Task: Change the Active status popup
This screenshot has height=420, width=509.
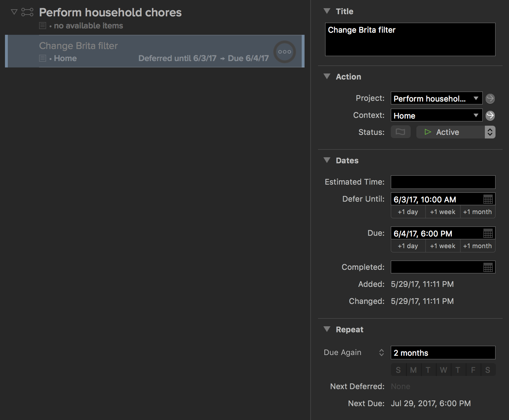Action: point(489,132)
